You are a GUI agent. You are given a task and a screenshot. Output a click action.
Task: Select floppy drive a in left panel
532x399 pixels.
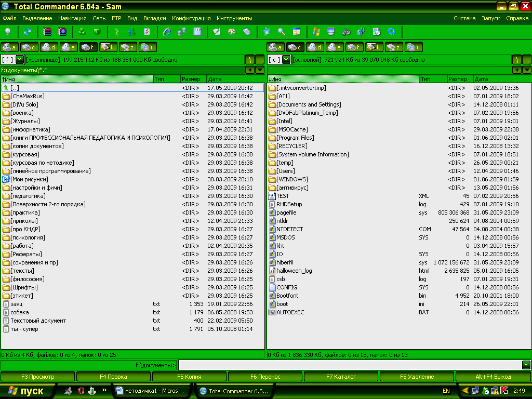(x=9, y=47)
